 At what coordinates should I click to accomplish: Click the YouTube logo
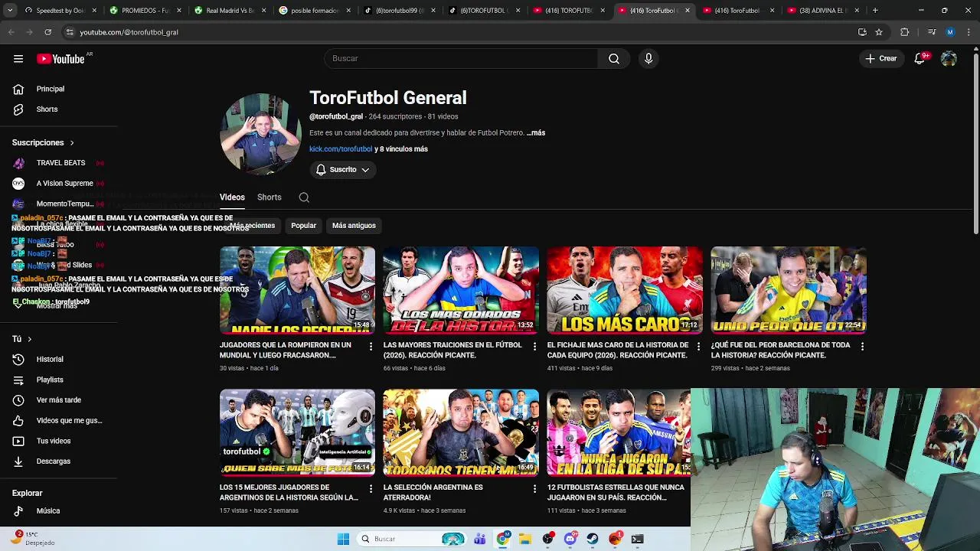click(x=60, y=59)
